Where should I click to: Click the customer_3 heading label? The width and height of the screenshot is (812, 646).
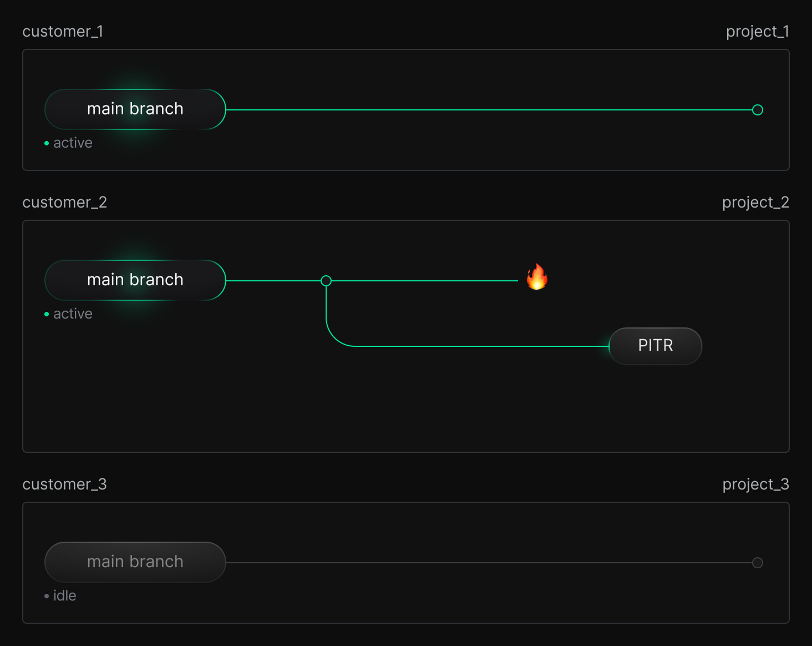(64, 484)
